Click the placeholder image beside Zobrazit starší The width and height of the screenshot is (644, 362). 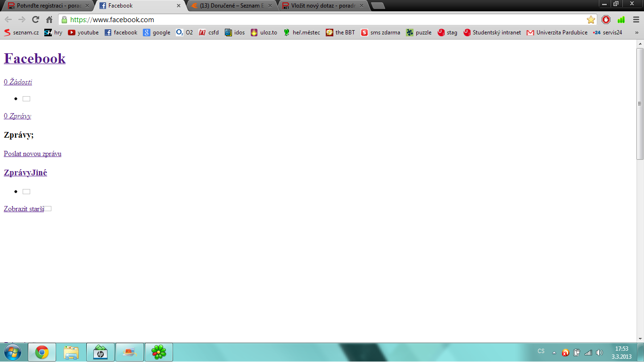click(x=48, y=209)
